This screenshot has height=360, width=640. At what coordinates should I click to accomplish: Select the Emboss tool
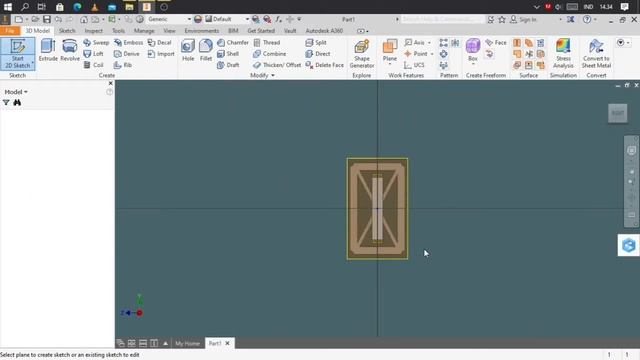tap(128, 42)
